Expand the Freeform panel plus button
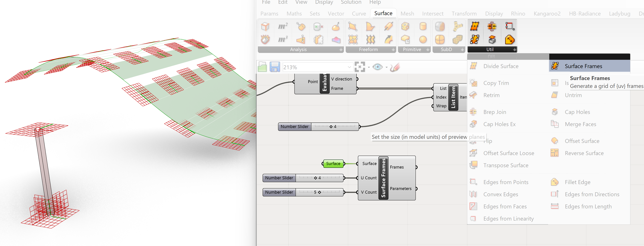Image resolution: width=644 pixels, height=246 pixels. pyautogui.click(x=393, y=50)
